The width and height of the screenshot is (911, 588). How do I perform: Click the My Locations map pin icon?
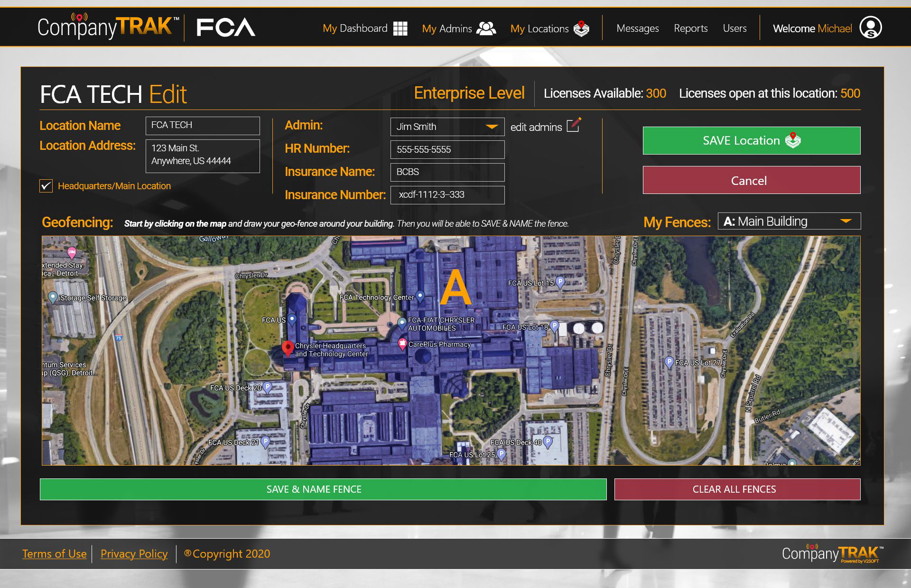pos(581,28)
